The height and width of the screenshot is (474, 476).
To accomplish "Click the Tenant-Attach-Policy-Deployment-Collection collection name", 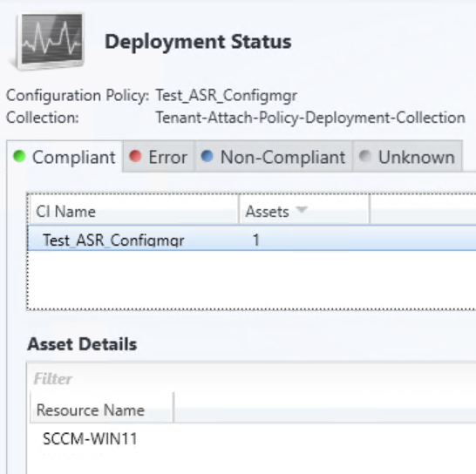I will click(x=310, y=118).
